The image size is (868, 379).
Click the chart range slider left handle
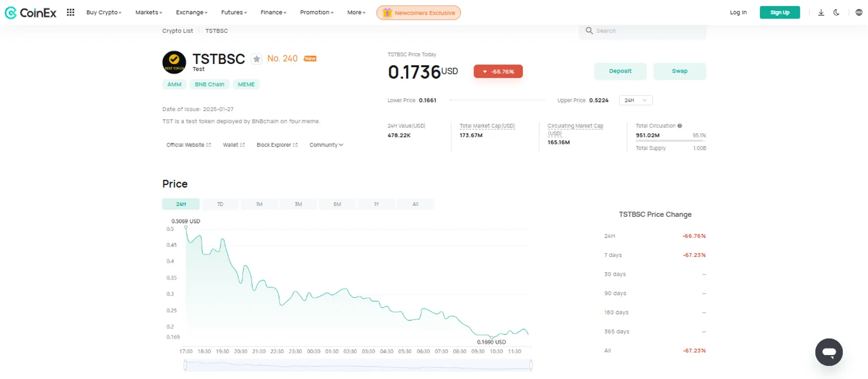pyautogui.click(x=186, y=365)
